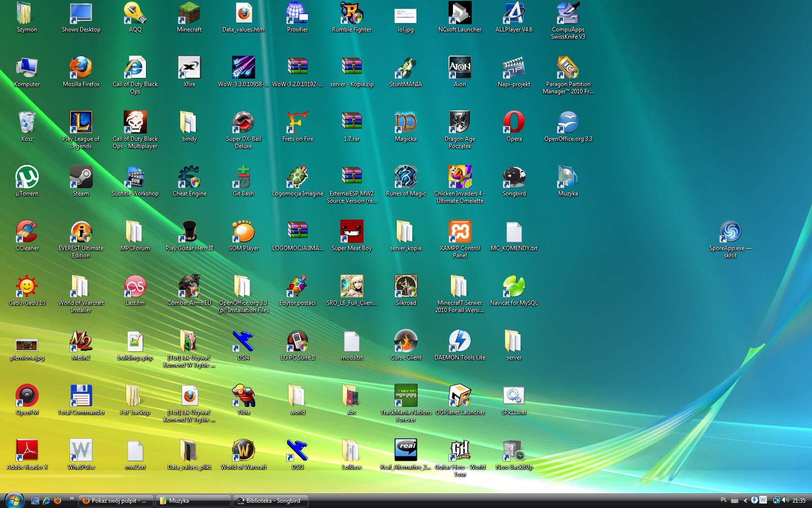The image size is (812, 508).
Task: Launch DAEMON Tools Lite
Action: tap(460, 345)
